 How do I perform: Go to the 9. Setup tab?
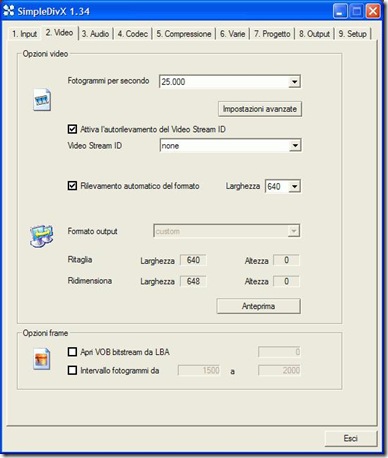352,34
